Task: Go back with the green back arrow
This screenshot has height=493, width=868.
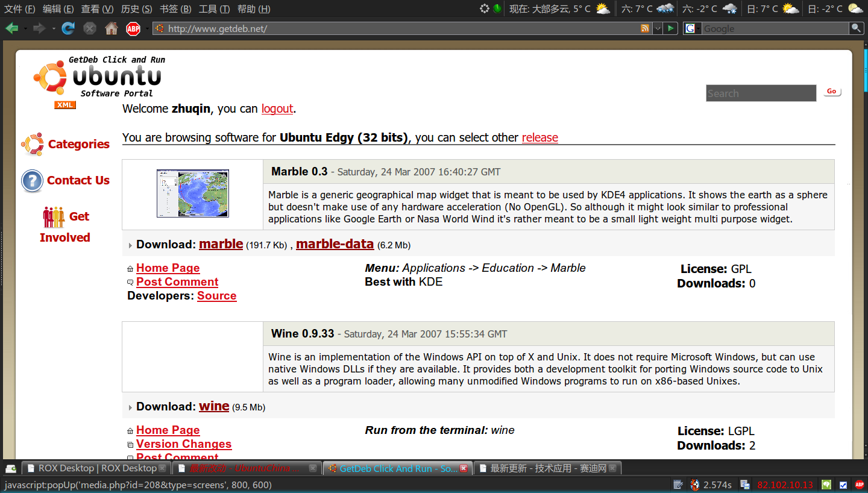Action: [x=11, y=28]
